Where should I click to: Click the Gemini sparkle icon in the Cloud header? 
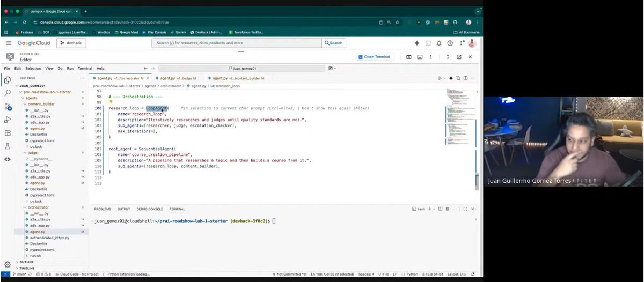[x=416, y=43]
